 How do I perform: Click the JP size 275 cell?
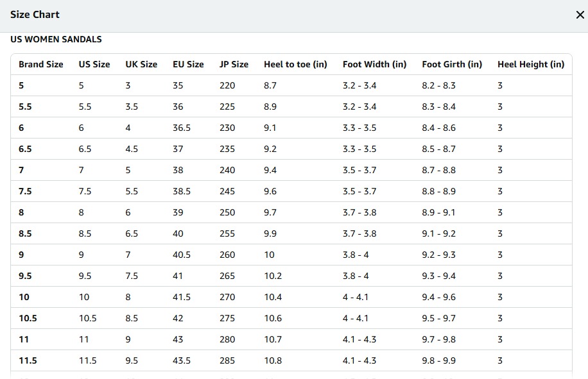pyautogui.click(x=227, y=318)
